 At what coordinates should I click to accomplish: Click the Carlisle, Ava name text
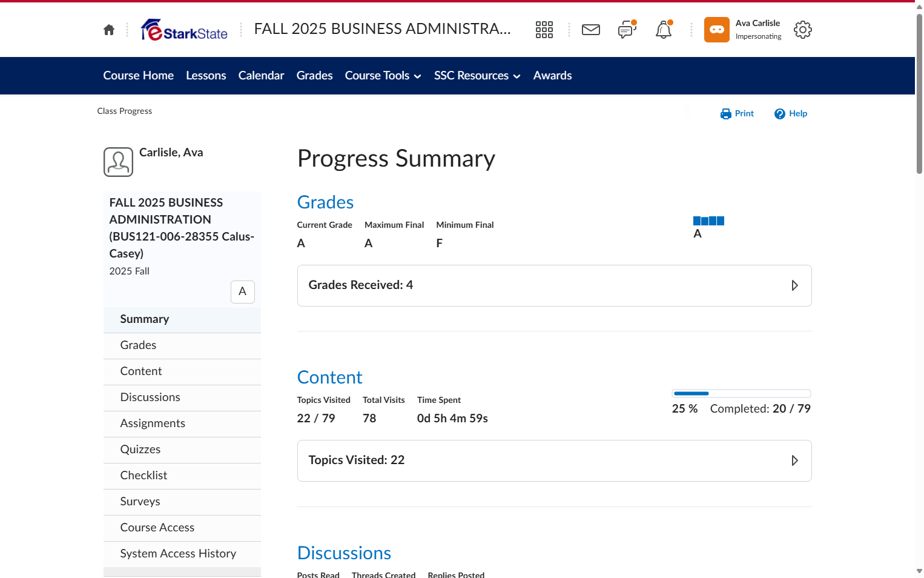pyautogui.click(x=171, y=153)
